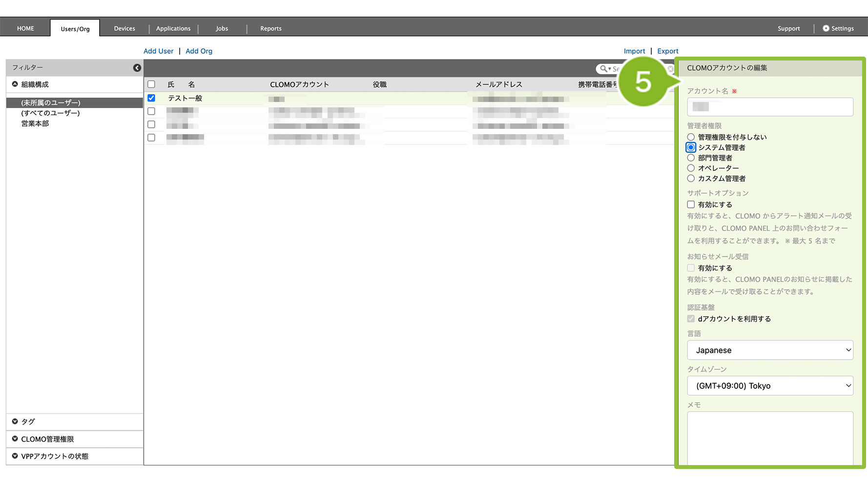Viewport: 868px width, 488px height.
Task: Click the search magnifier icon
Action: point(604,69)
